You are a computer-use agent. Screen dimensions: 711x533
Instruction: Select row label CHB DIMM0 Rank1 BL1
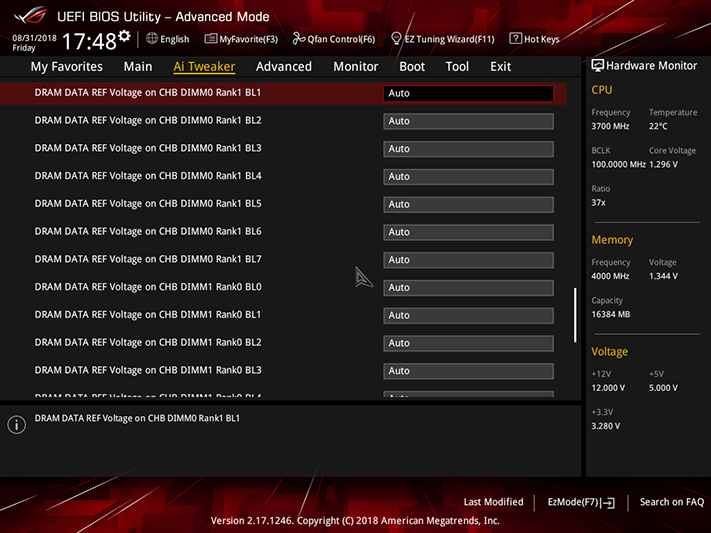click(x=148, y=93)
